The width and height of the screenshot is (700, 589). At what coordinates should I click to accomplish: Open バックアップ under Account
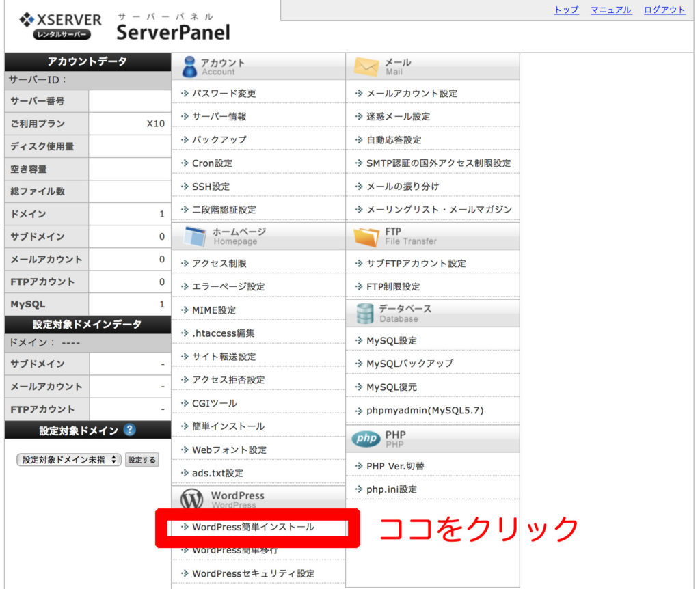(219, 139)
